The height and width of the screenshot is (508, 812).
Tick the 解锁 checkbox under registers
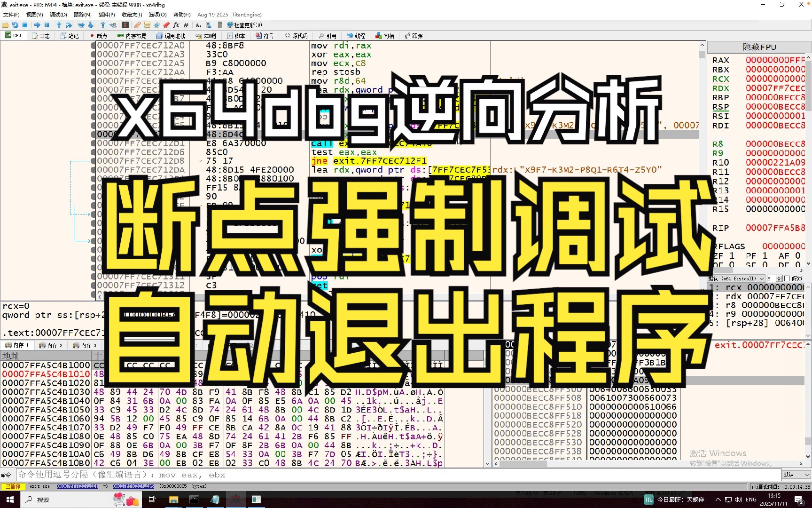point(787,278)
